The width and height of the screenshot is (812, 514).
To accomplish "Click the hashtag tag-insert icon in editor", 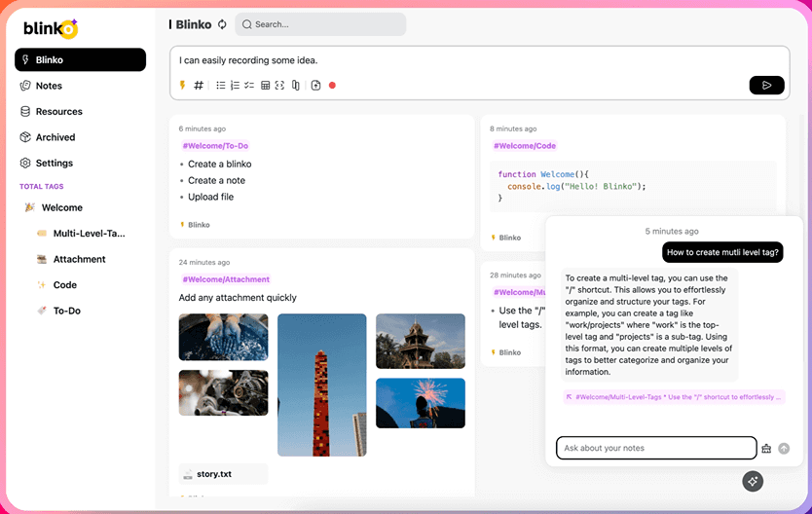I will click(x=199, y=86).
